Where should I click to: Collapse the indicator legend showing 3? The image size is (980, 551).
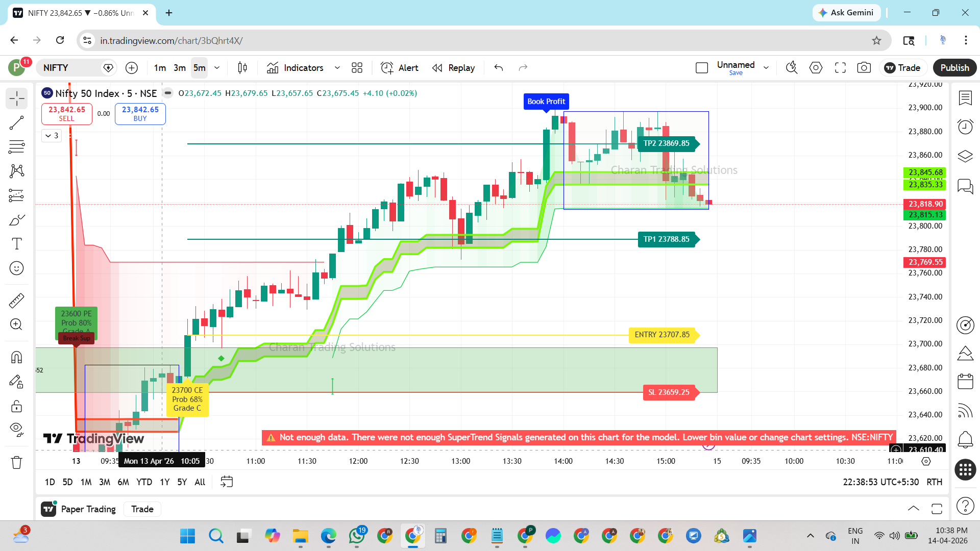tap(52, 136)
